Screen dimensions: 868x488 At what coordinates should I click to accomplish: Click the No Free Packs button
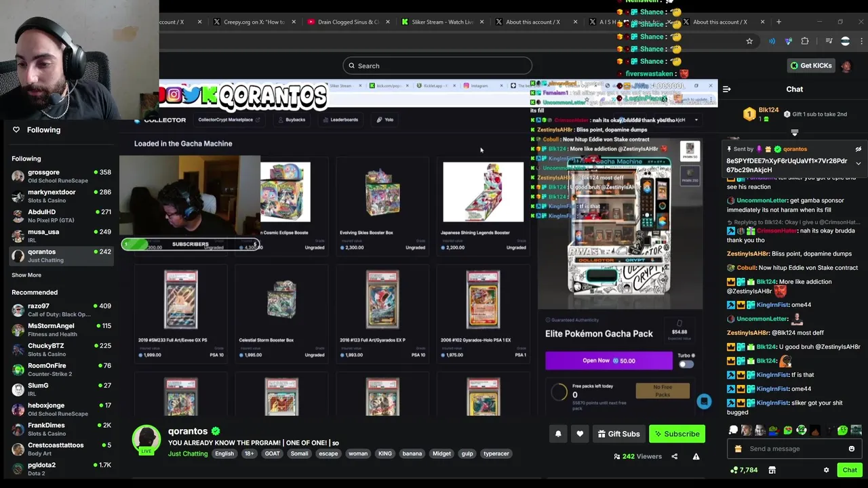coord(663,391)
